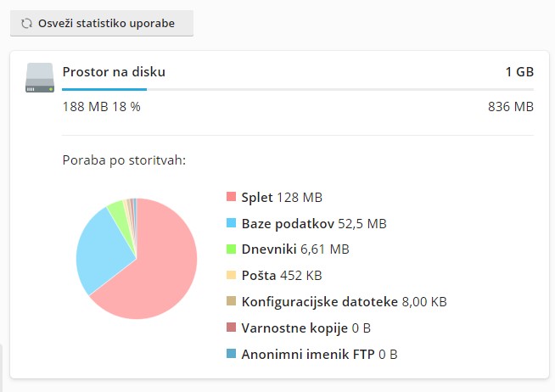
Task: Click the blue database pie slice
Action: pos(103,251)
